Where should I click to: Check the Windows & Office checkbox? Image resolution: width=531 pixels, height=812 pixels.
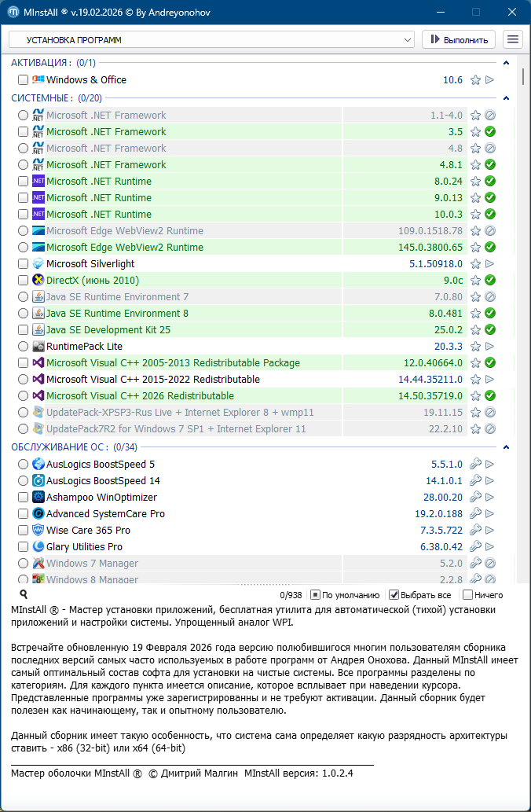pyautogui.click(x=24, y=80)
